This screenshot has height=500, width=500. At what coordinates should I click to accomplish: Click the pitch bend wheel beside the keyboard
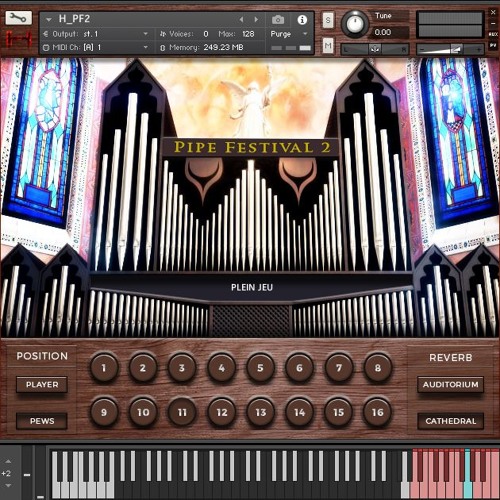(x=27, y=472)
